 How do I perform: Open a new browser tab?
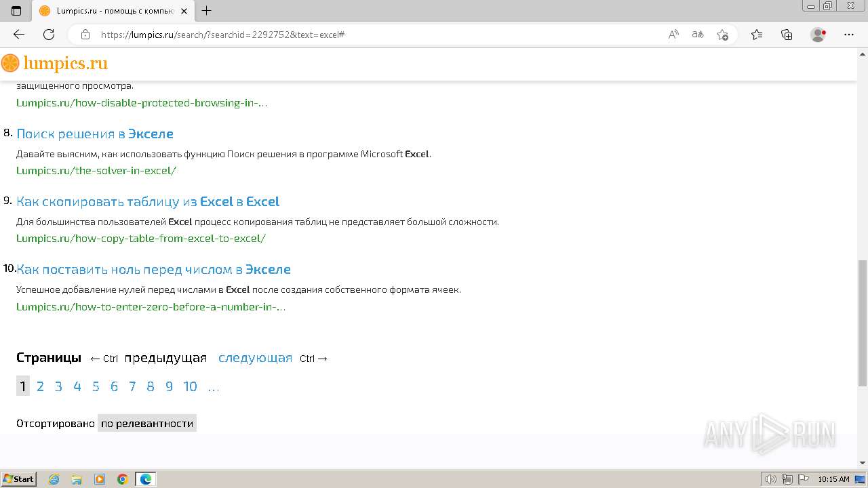(x=207, y=11)
